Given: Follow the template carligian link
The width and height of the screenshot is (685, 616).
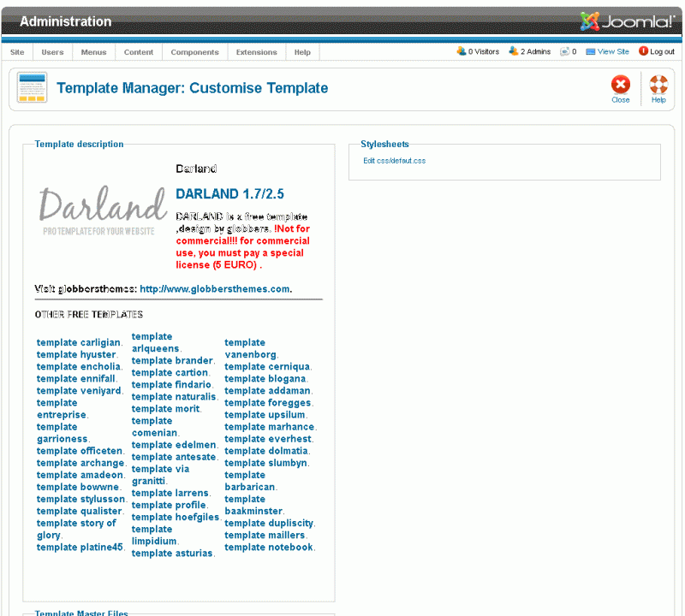Looking at the screenshot, I should [78, 343].
